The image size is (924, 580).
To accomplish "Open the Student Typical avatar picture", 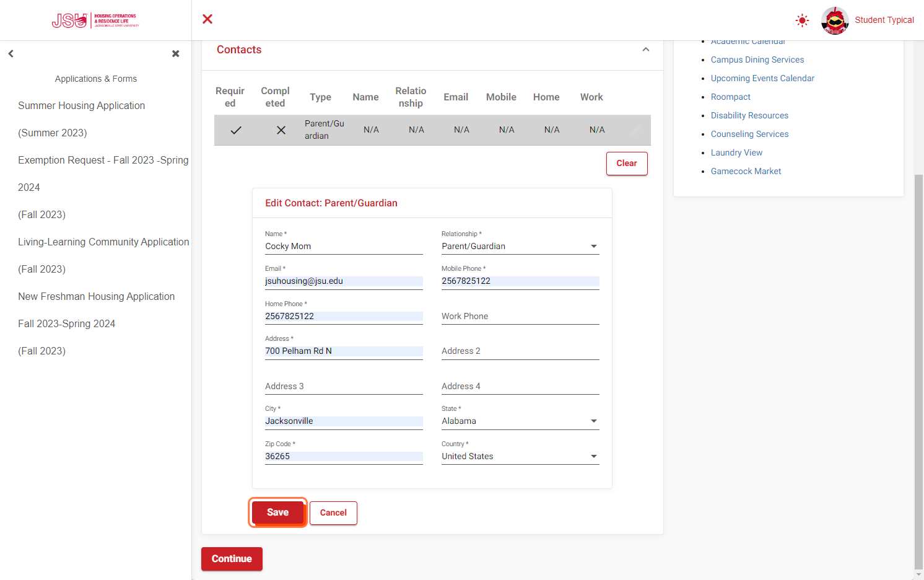I will pyautogui.click(x=835, y=20).
